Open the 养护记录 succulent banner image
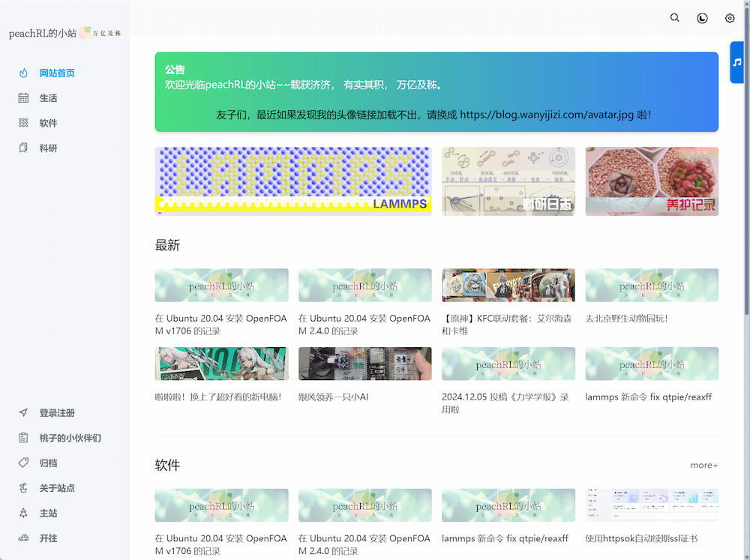 point(652,181)
